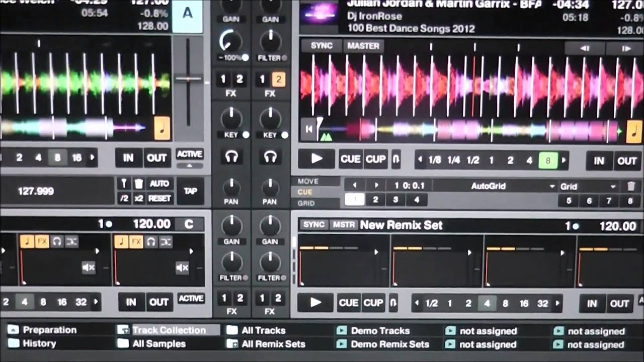The height and width of the screenshot is (362, 644).
Task: Toggle MSTR on the New Remix Set deck
Action: click(x=344, y=225)
